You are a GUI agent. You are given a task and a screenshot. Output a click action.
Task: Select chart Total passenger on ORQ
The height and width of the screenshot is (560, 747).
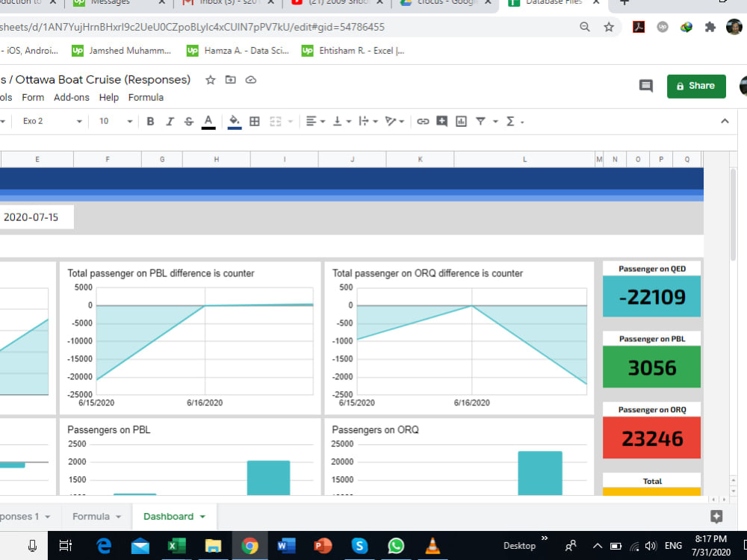(x=459, y=337)
